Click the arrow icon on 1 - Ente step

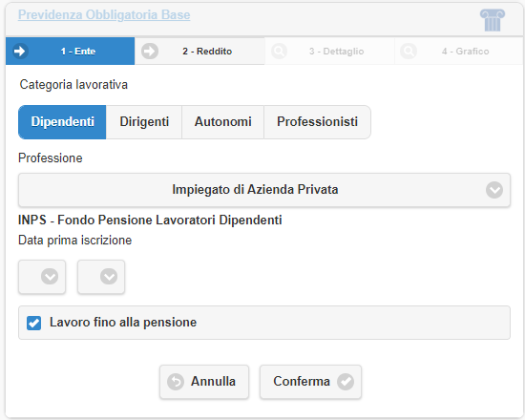tap(20, 52)
